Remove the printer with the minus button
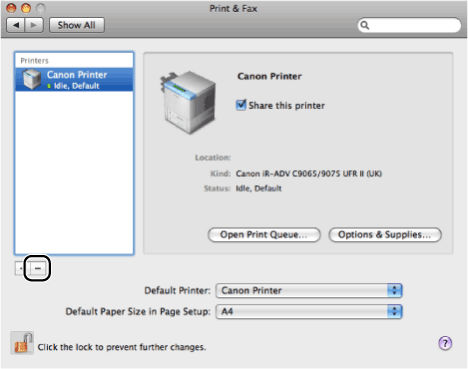 click(x=38, y=268)
